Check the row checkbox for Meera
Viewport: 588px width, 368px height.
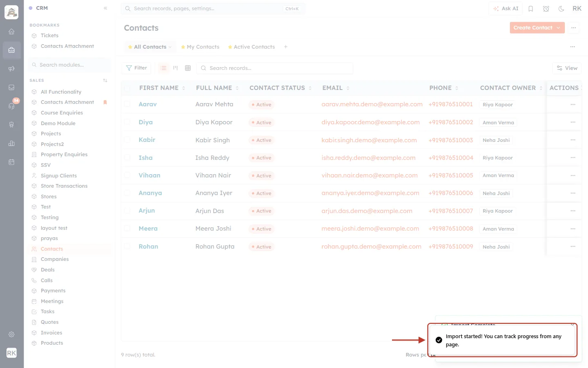[x=127, y=228]
